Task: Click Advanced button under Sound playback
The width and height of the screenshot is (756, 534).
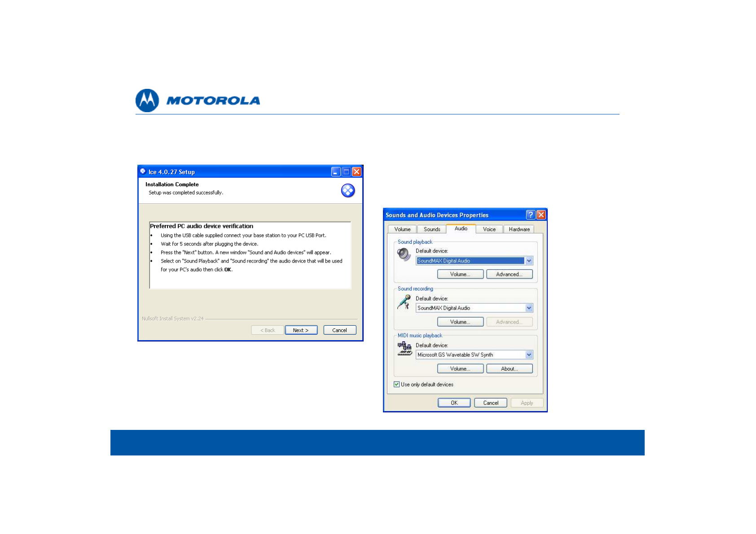Action: tap(509, 274)
